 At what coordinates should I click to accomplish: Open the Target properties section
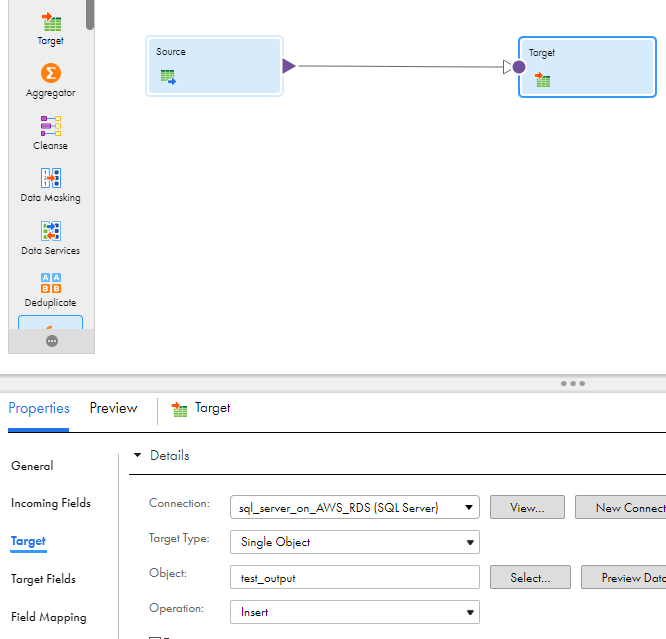pyautogui.click(x=28, y=541)
